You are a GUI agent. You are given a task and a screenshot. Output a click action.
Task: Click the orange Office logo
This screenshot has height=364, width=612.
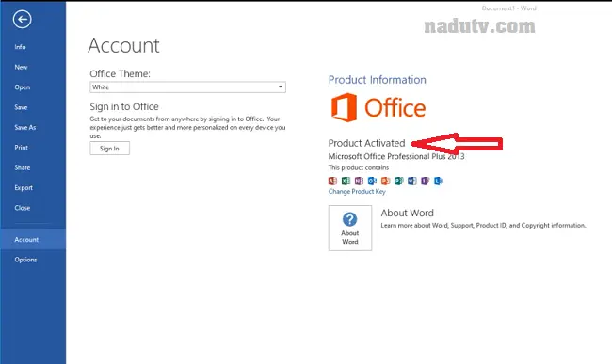(378, 107)
